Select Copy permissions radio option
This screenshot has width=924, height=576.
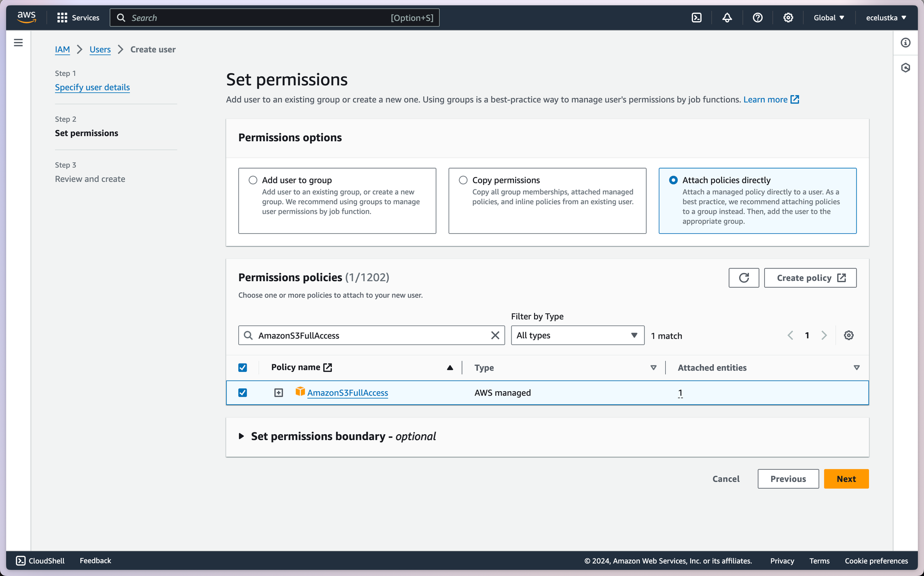pyautogui.click(x=463, y=180)
